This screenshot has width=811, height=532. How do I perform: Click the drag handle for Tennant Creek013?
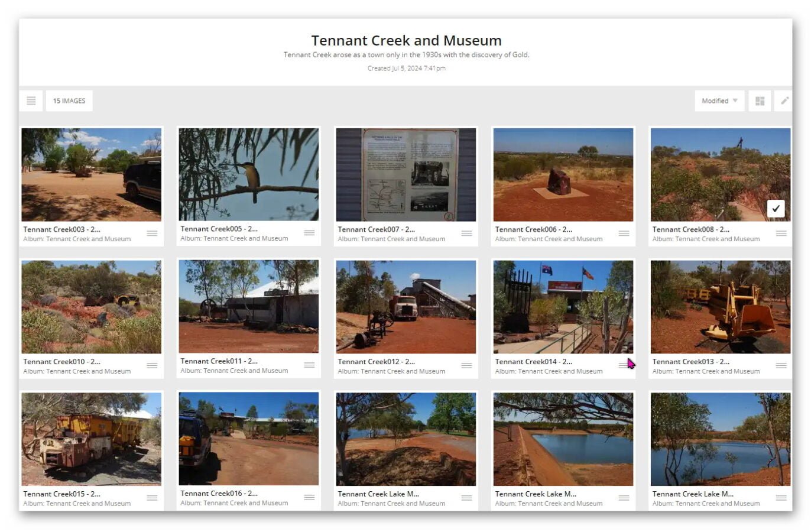coord(781,366)
